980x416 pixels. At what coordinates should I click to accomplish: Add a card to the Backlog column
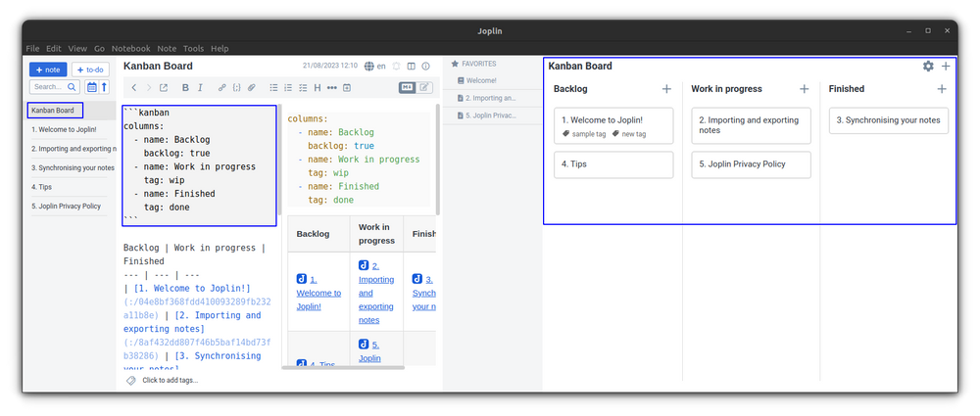(x=666, y=89)
